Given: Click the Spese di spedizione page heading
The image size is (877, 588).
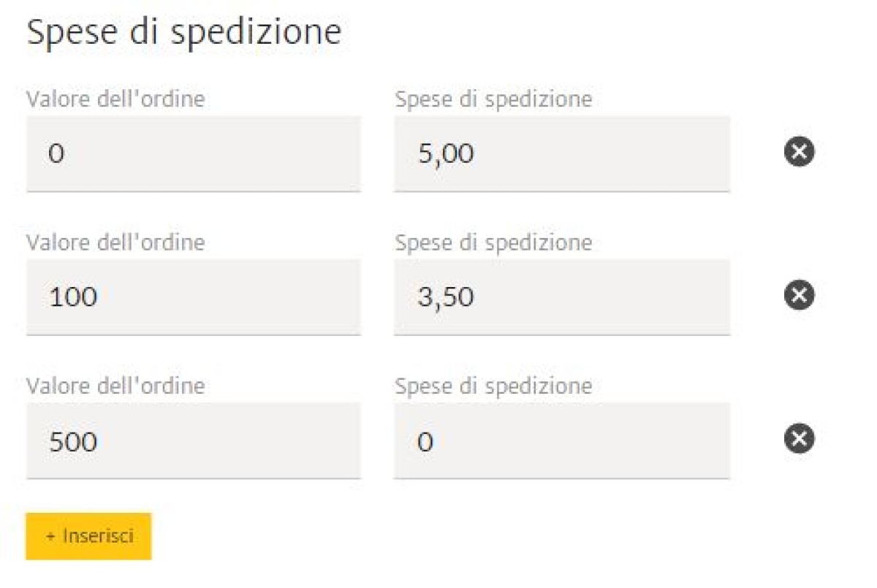Looking at the screenshot, I should click(x=184, y=34).
